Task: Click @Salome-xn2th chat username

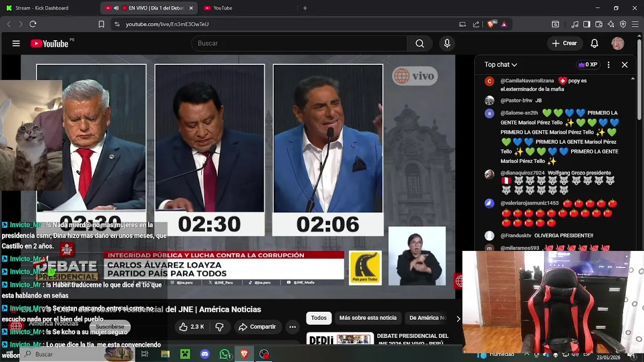Action: click(x=519, y=113)
